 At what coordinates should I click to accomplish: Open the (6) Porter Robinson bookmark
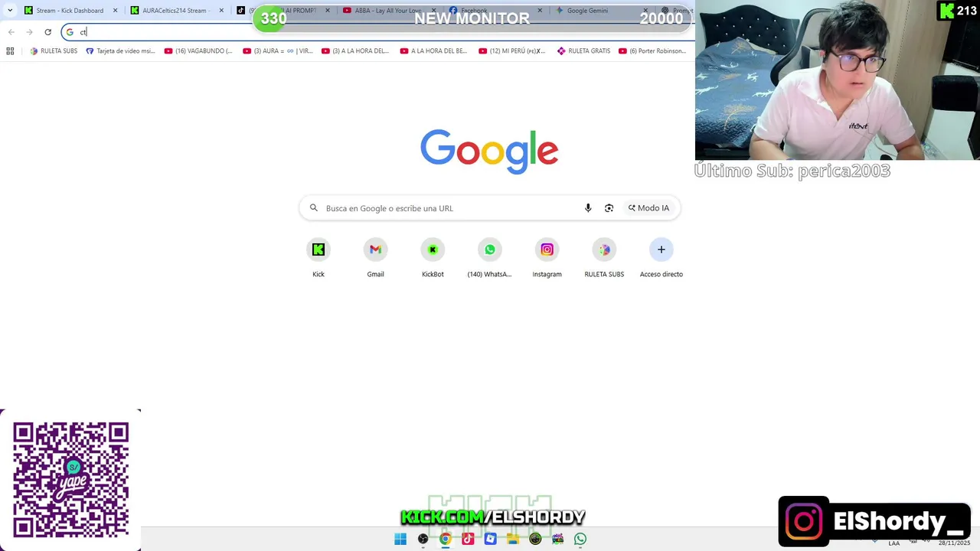pos(652,51)
